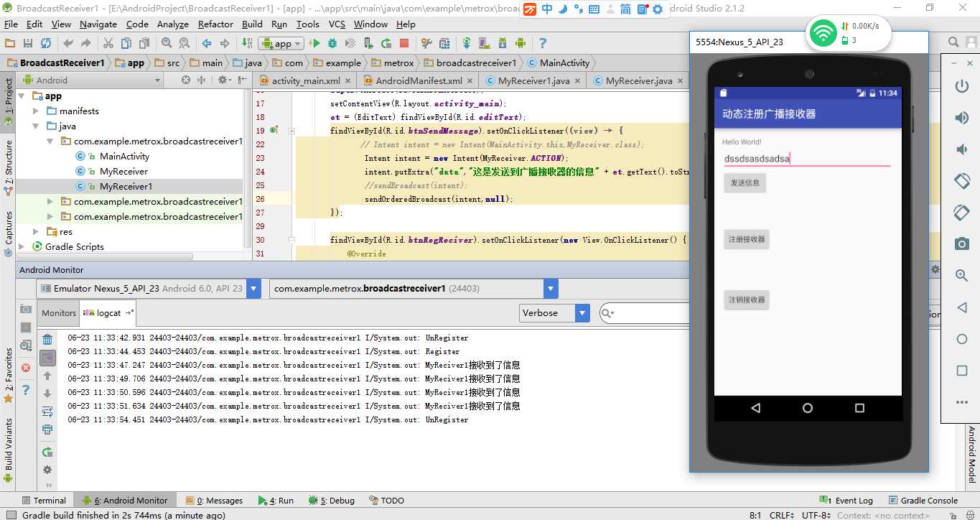This screenshot has height=520, width=980.
Task: Click the emulator More options ellipsis
Action: tap(962, 402)
